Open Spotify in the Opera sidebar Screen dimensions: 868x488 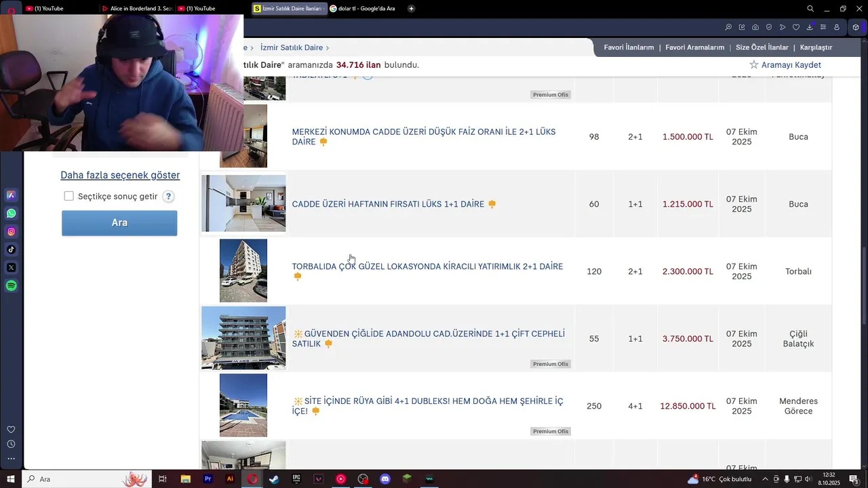coord(11,286)
